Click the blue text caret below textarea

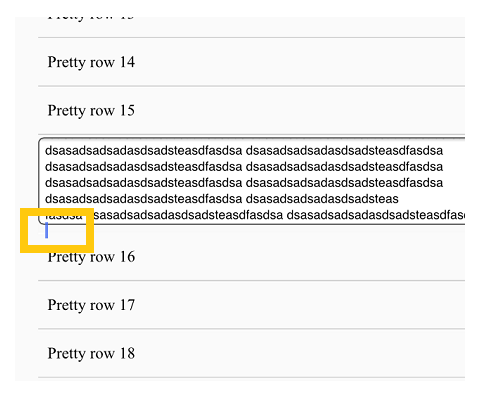coord(47,230)
